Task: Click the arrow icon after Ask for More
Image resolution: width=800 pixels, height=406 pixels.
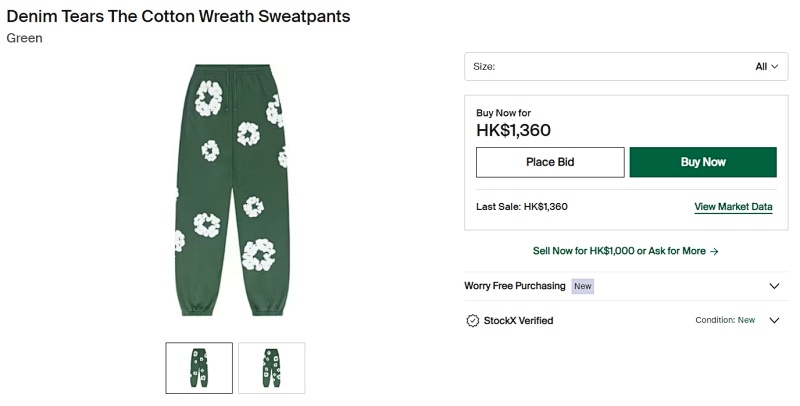Action: tap(714, 251)
